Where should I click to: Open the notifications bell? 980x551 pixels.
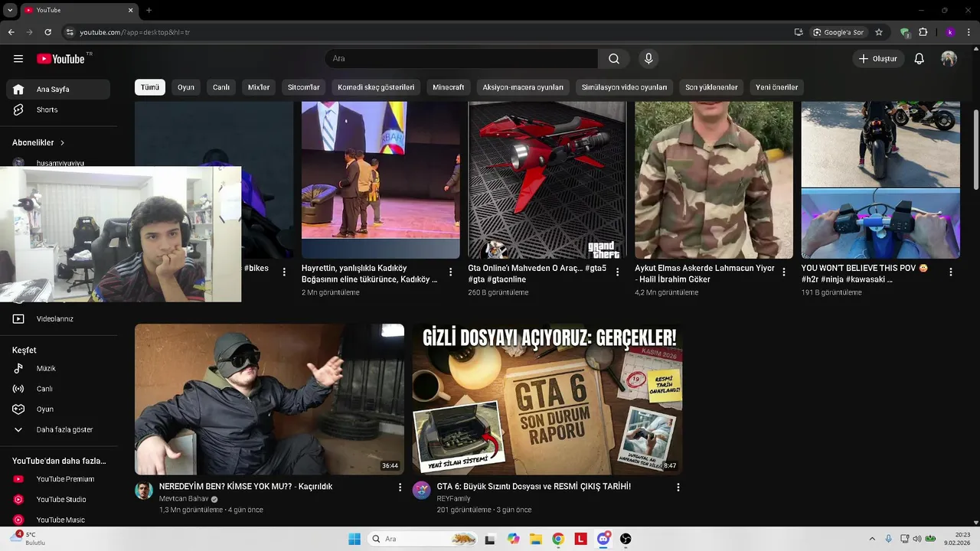coord(920,59)
